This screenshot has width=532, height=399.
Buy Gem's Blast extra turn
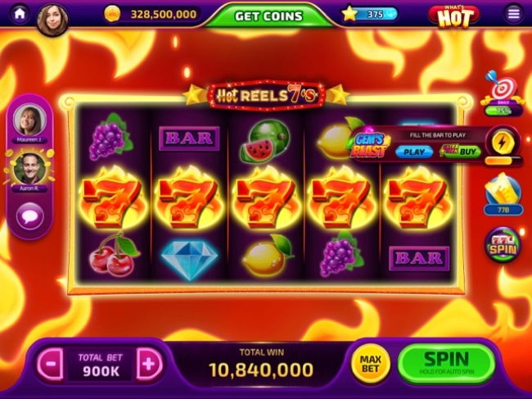click(x=461, y=152)
